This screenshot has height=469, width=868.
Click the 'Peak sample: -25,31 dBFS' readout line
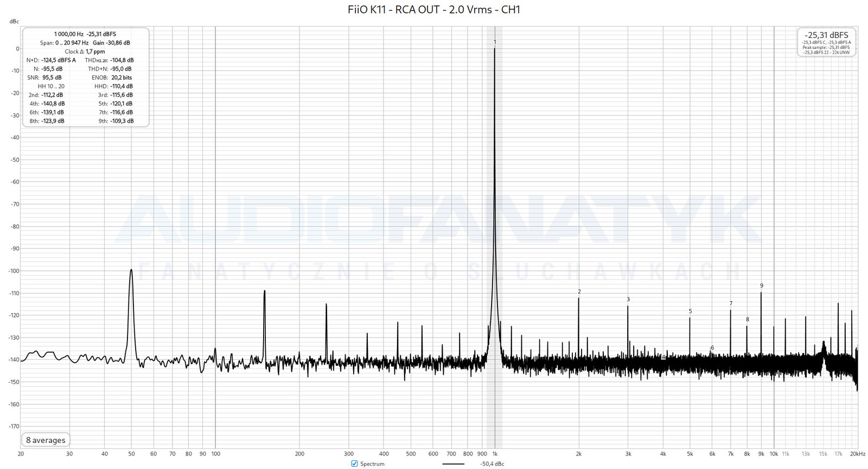826,47
